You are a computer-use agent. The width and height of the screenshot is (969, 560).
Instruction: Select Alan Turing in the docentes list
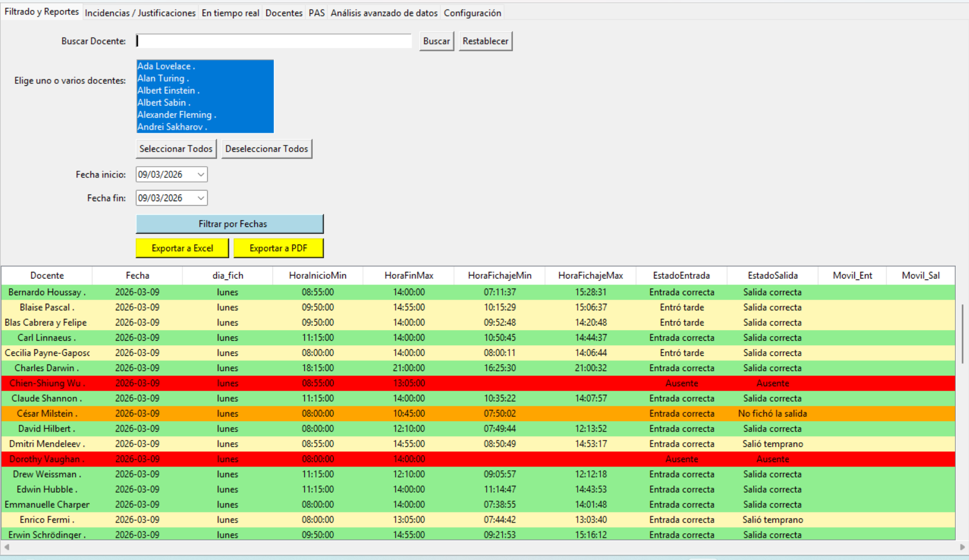(163, 78)
